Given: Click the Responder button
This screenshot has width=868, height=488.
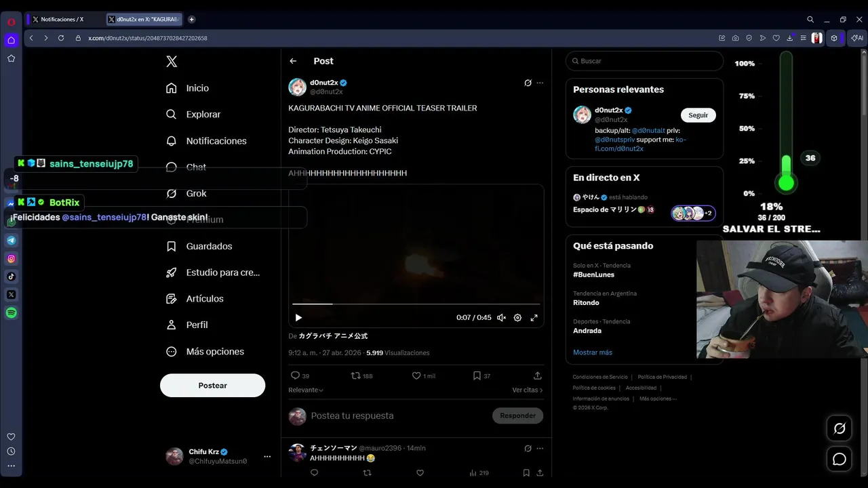Looking at the screenshot, I should coord(517,415).
